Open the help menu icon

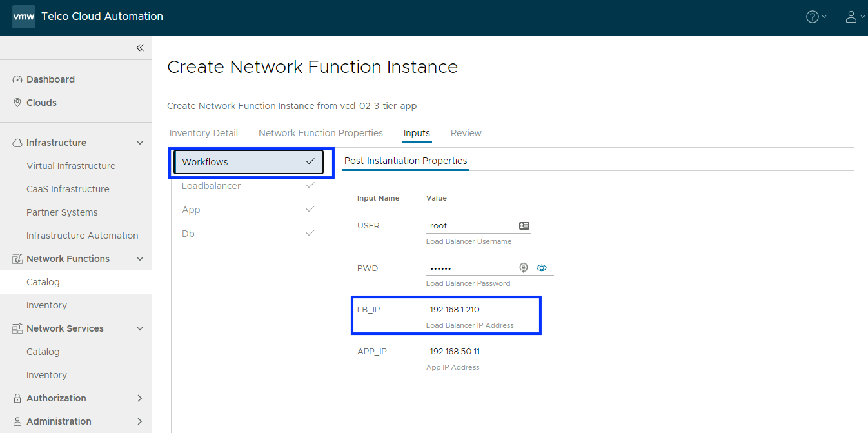(x=813, y=17)
